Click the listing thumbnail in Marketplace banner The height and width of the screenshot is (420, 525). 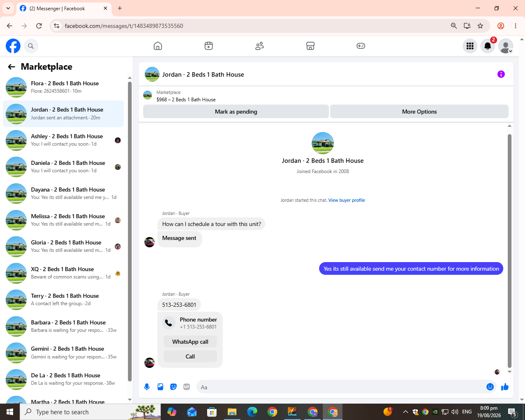[x=148, y=96]
